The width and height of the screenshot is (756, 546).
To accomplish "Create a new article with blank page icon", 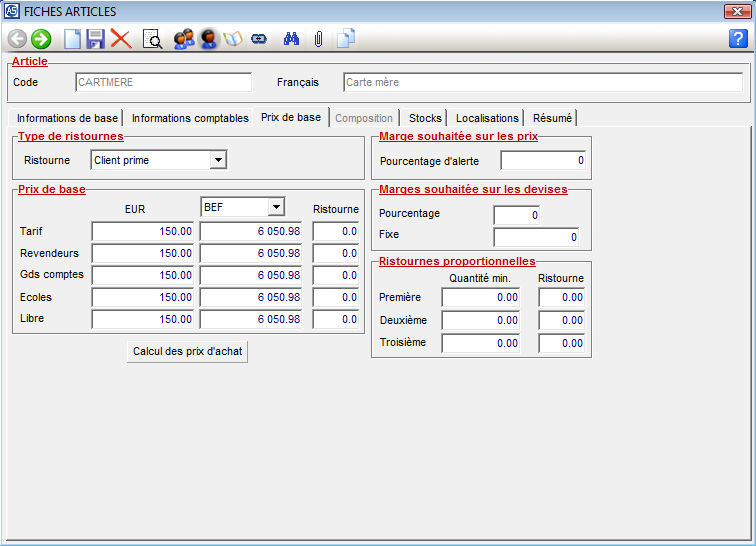I will (72, 39).
